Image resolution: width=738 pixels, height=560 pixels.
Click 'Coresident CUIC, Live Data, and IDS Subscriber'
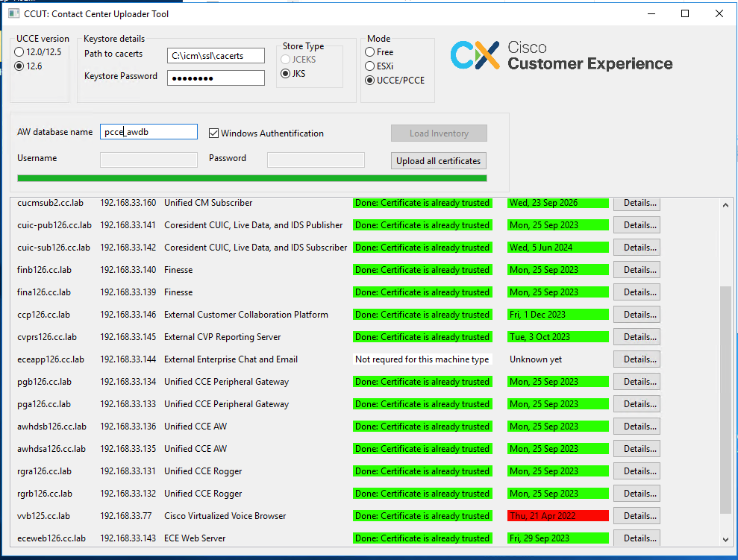pyautogui.click(x=255, y=248)
